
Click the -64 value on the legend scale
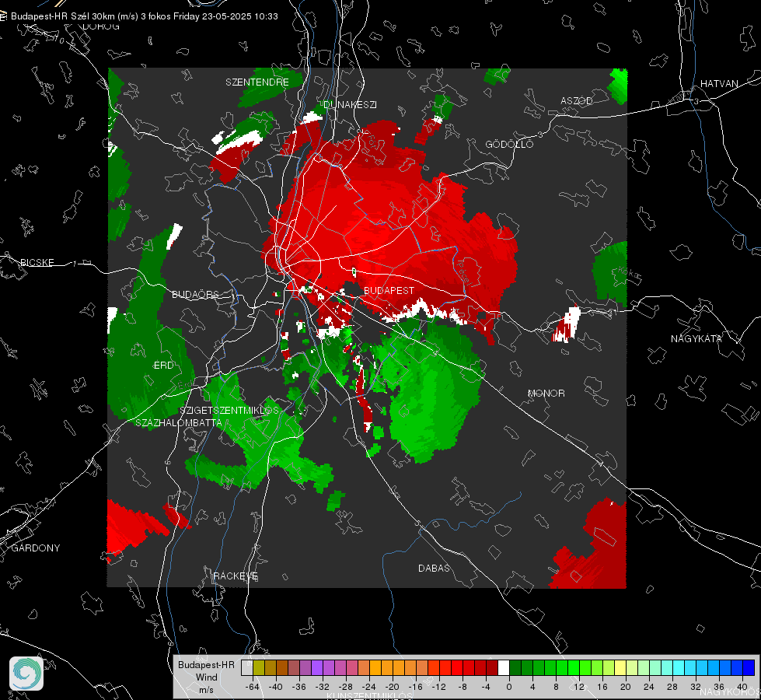click(253, 687)
